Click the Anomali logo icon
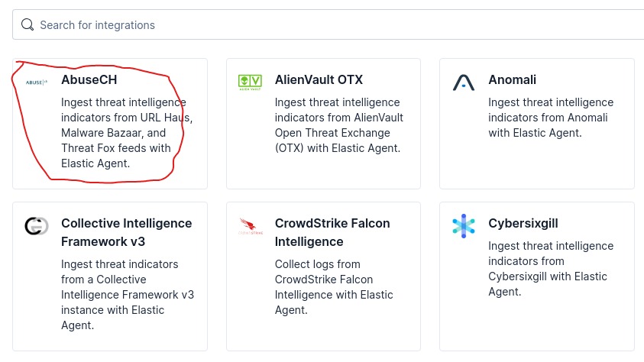Screen dimensions: 644x362 (463, 82)
